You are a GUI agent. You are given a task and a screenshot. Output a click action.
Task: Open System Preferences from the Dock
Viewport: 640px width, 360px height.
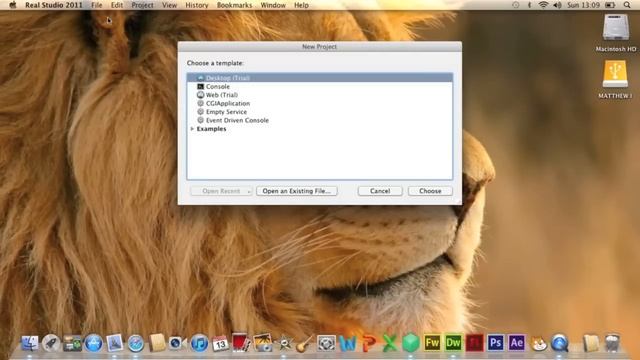point(326,343)
